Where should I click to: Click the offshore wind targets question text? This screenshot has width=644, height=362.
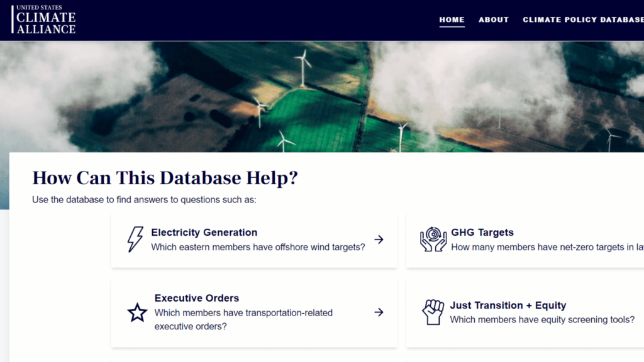point(258,247)
